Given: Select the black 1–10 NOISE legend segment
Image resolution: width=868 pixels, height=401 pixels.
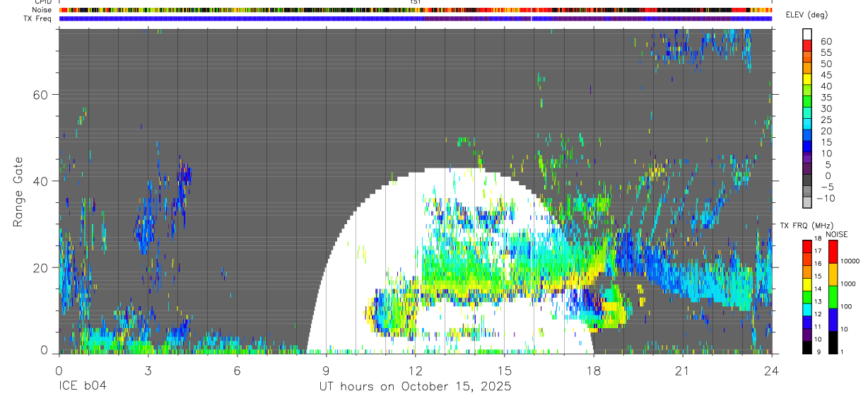Looking at the screenshot, I should click(x=833, y=342).
